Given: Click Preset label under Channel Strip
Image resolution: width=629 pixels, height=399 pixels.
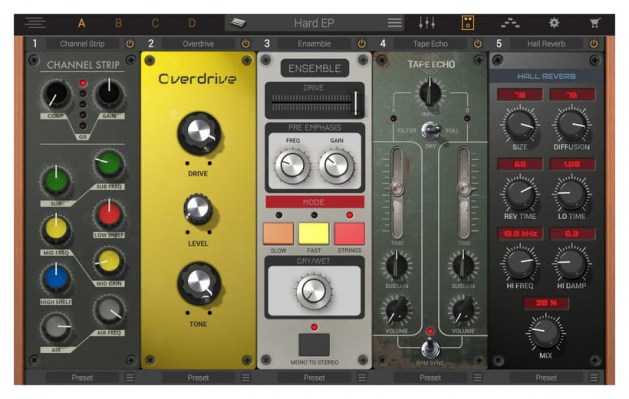Looking at the screenshot, I should pos(82,377).
